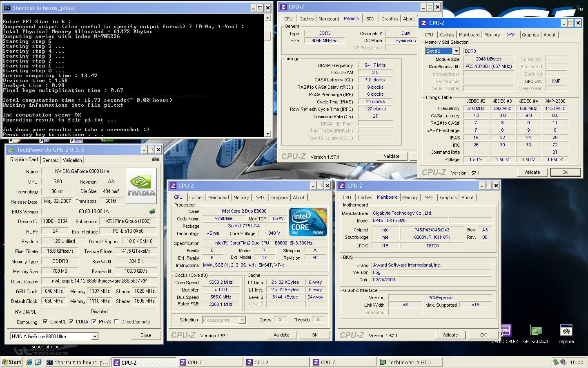Switch to the Validation tab in GPU-Z
This screenshot has width=588, height=368.
click(72, 160)
